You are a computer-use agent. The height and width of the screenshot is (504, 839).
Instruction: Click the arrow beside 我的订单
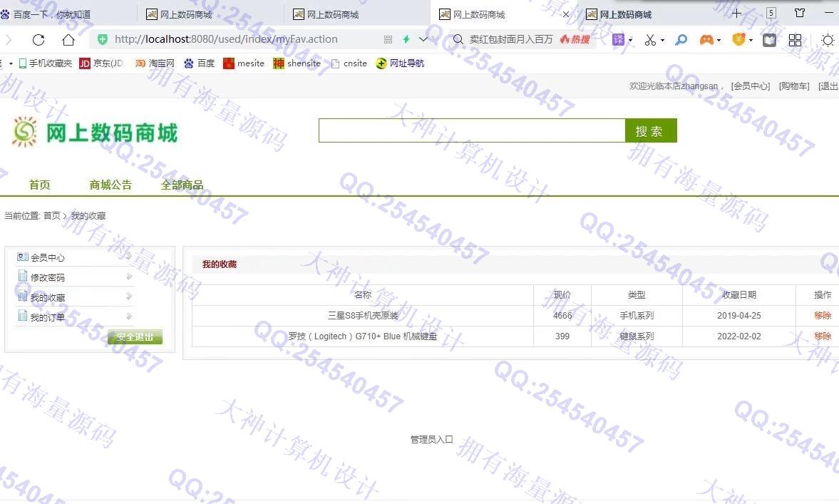[x=129, y=317]
